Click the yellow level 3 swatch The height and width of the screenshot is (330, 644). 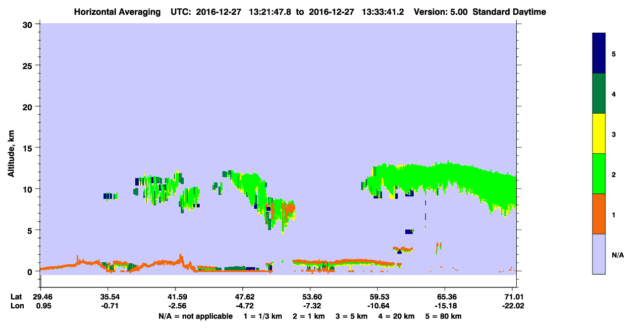pos(598,134)
